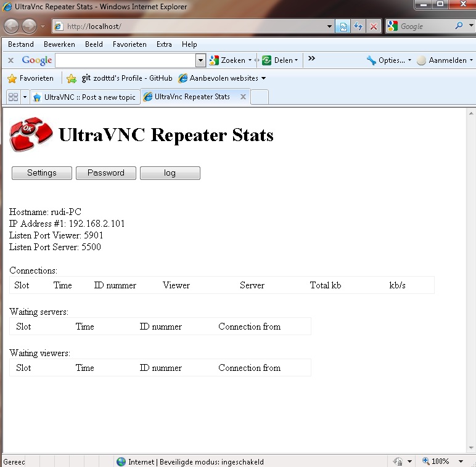Click Internet Explorer icon in title bar
The width and height of the screenshot is (476, 467).
pos(7,6)
